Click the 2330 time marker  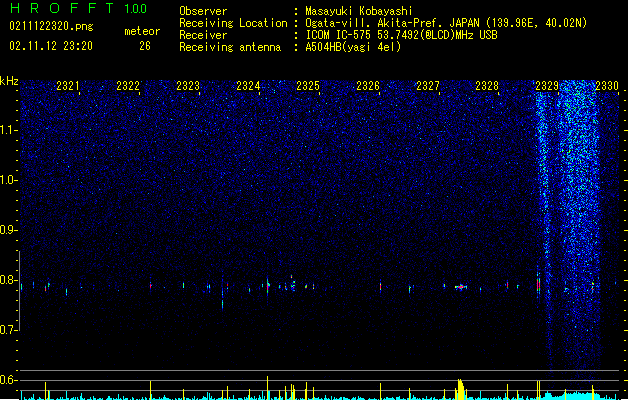tap(607, 86)
